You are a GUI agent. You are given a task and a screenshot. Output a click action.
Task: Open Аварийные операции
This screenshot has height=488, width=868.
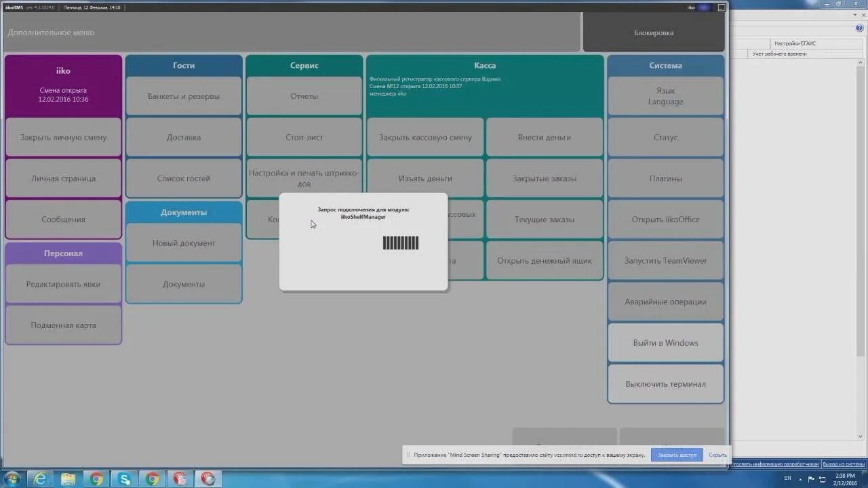[x=665, y=302]
